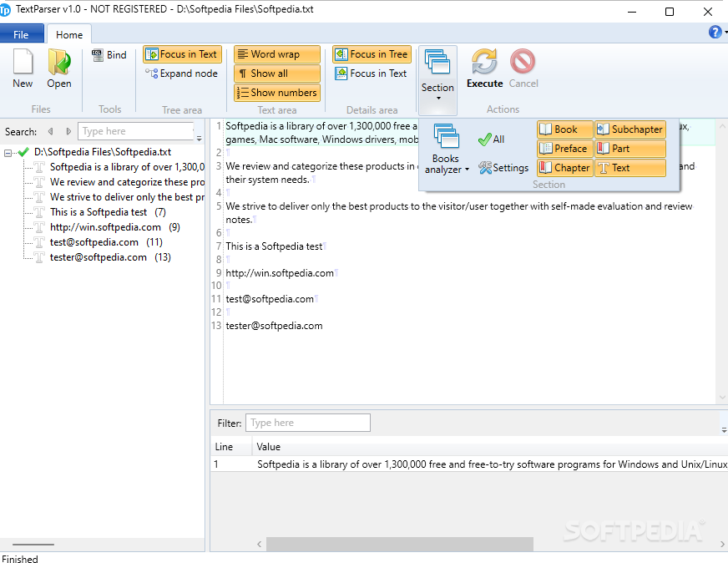Screen dimensions: 728x563
Task: Open section Settings tools icon
Action: pos(503,168)
